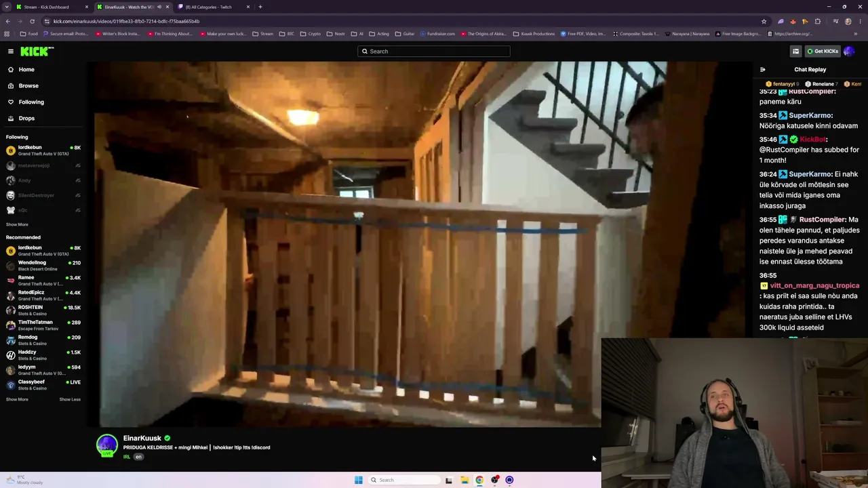Click the IRL category tag

pos(127,457)
